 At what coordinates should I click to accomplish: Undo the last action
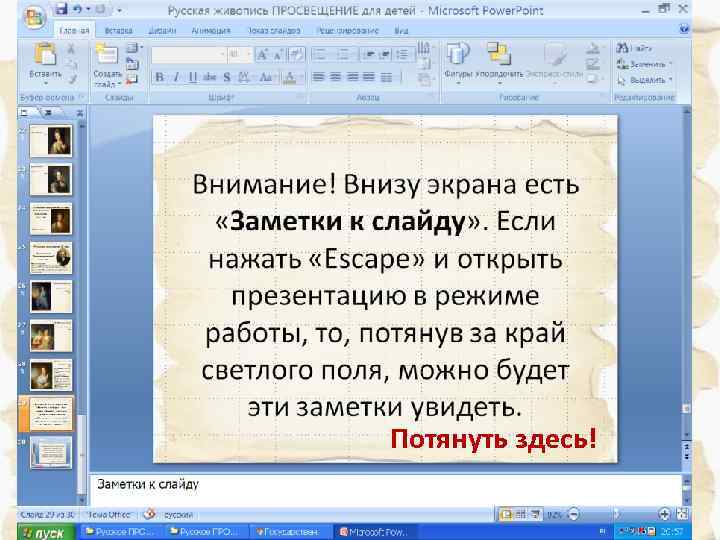click(x=77, y=9)
